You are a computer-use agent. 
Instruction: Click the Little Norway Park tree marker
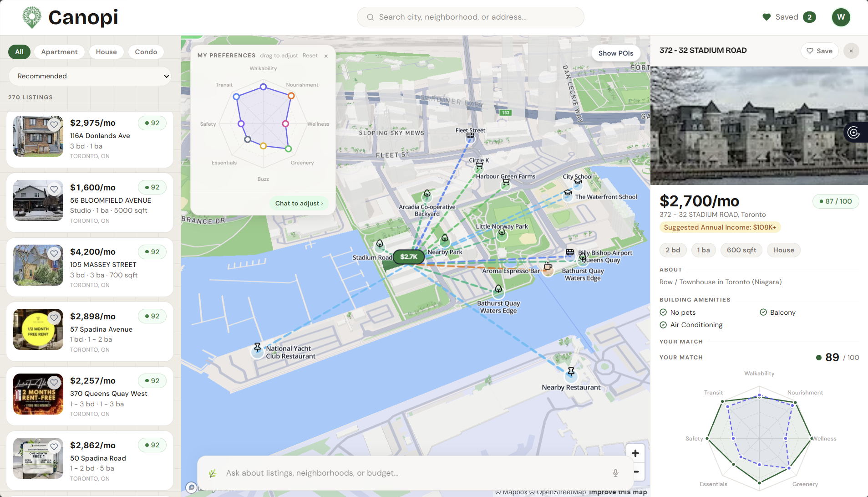point(502,234)
